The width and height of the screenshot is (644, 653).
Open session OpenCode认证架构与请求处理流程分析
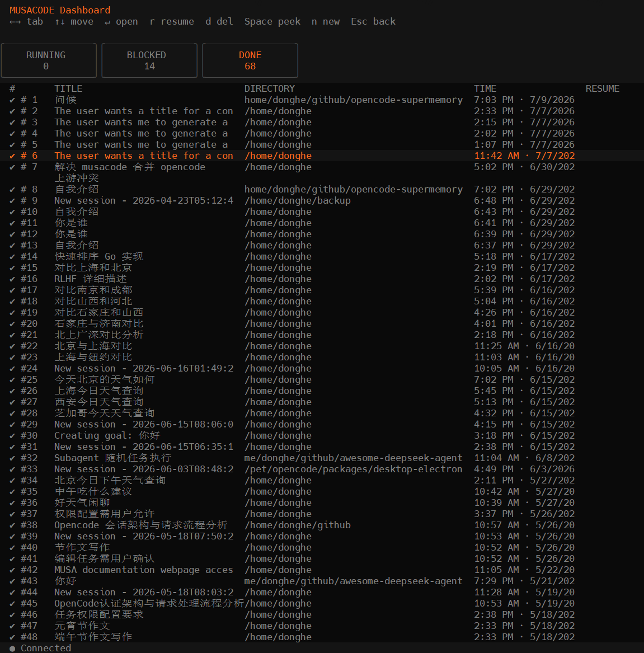pyautogui.click(x=322, y=603)
